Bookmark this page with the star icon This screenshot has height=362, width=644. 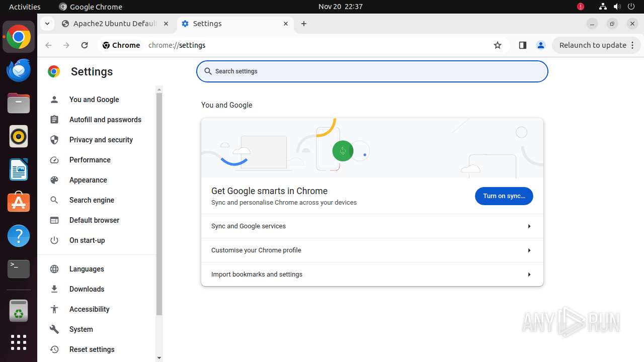point(498,45)
